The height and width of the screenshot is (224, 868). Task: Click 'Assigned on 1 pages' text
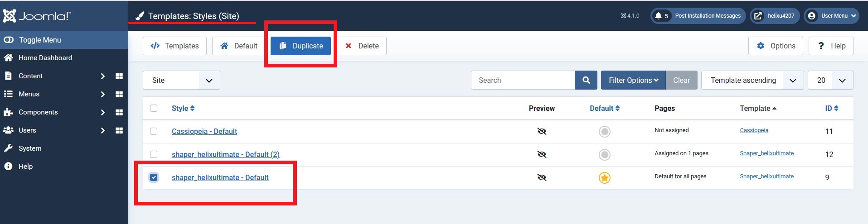pos(681,153)
